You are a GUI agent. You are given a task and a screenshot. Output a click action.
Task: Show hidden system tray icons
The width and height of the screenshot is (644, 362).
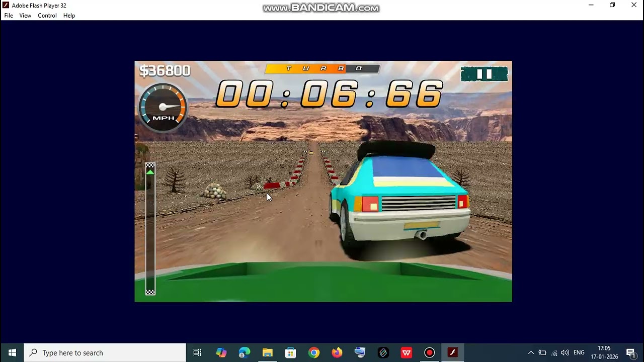tap(531, 352)
